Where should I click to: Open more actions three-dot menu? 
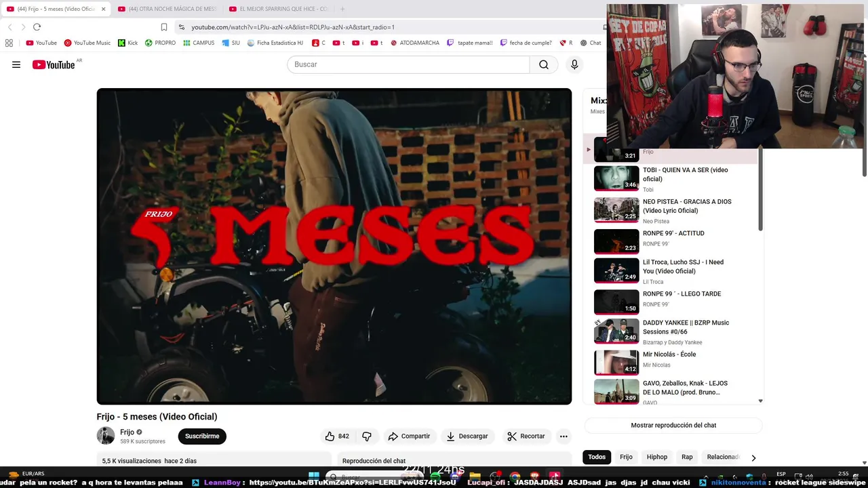click(x=564, y=436)
